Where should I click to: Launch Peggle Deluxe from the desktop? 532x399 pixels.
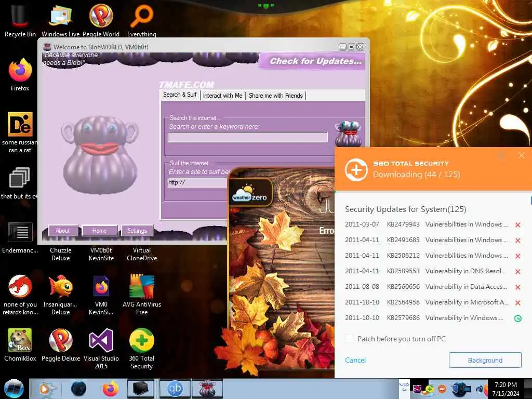[x=60, y=344]
